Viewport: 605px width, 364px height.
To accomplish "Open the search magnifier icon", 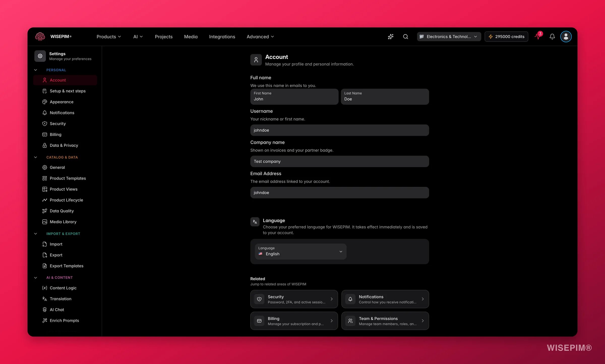I will [x=405, y=37].
